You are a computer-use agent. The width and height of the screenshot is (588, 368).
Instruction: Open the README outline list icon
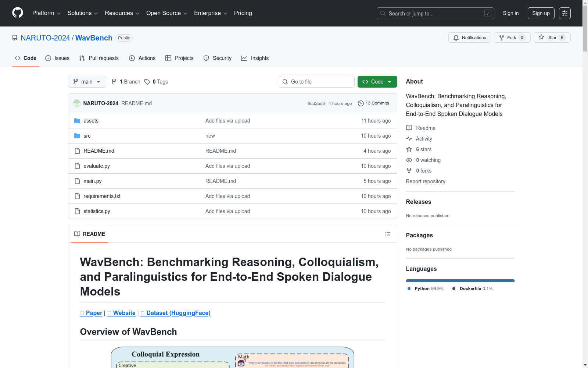[388, 234]
